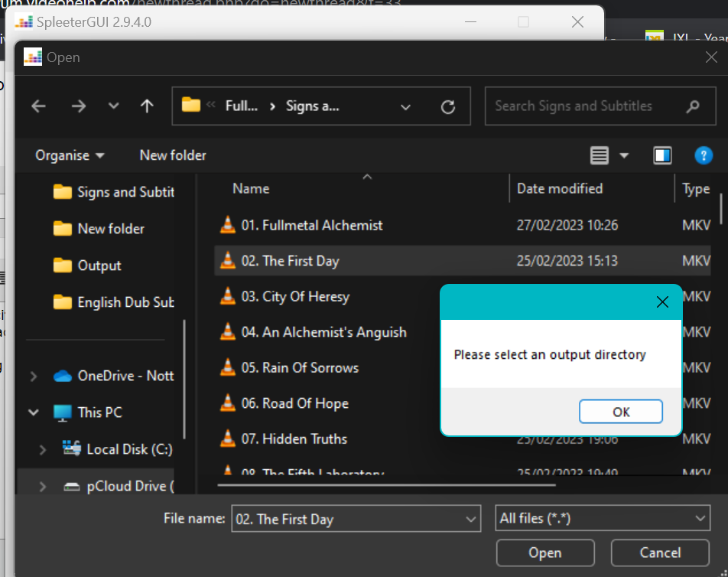Select file 02. The First Day
Screen dimensions: 728x577
click(x=462, y=261)
